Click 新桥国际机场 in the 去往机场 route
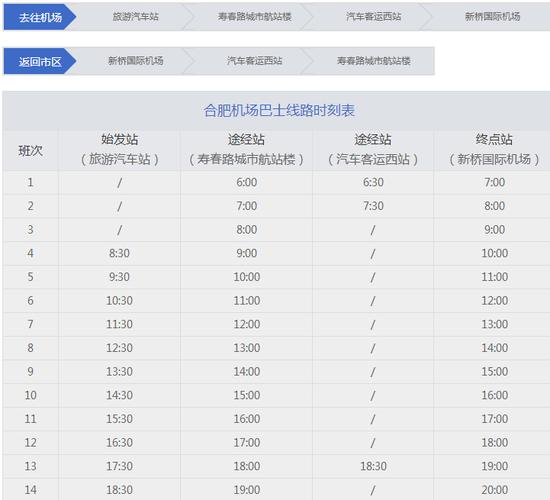This screenshot has height=500, width=550. pyautogui.click(x=492, y=16)
